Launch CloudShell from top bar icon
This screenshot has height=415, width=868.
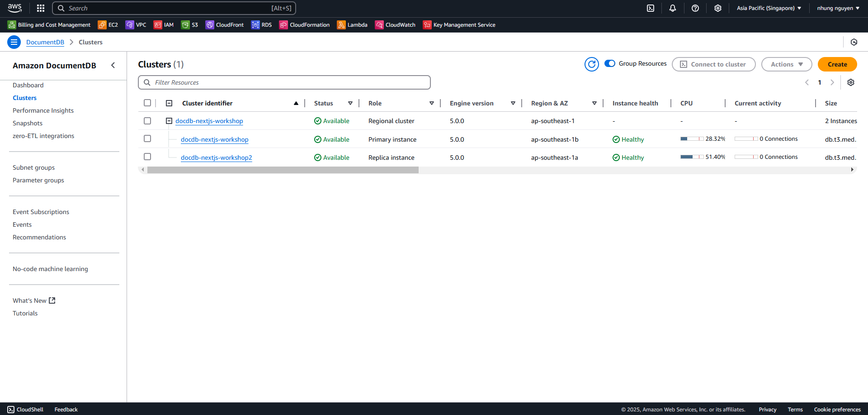click(x=651, y=8)
